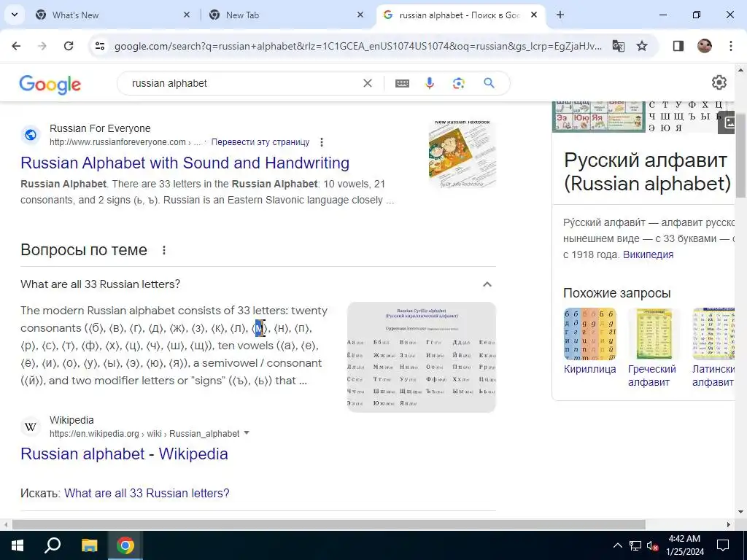Image resolution: width=747 pixels, height=560 pixels.
Task: Open Windows taskbar search
Action: click(x=53, y=545)
